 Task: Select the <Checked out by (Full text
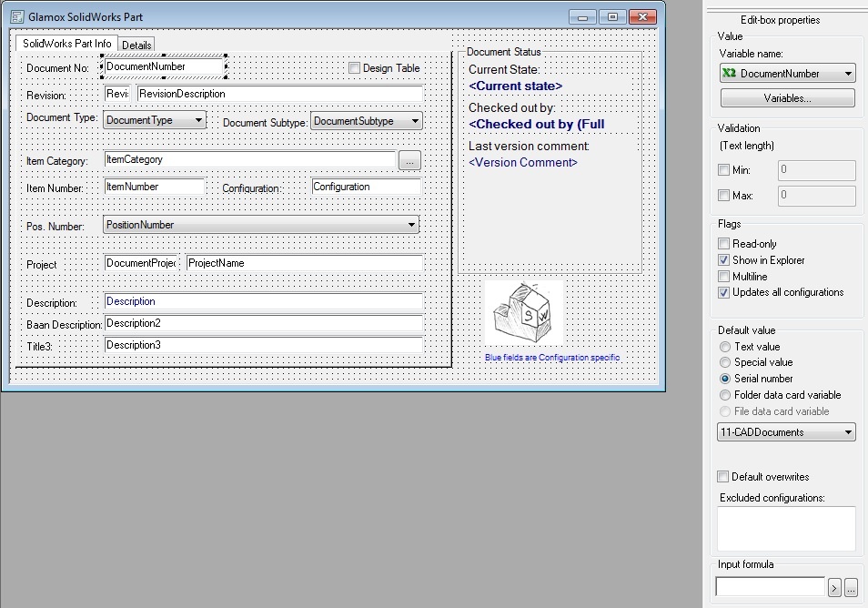point(537,124)
